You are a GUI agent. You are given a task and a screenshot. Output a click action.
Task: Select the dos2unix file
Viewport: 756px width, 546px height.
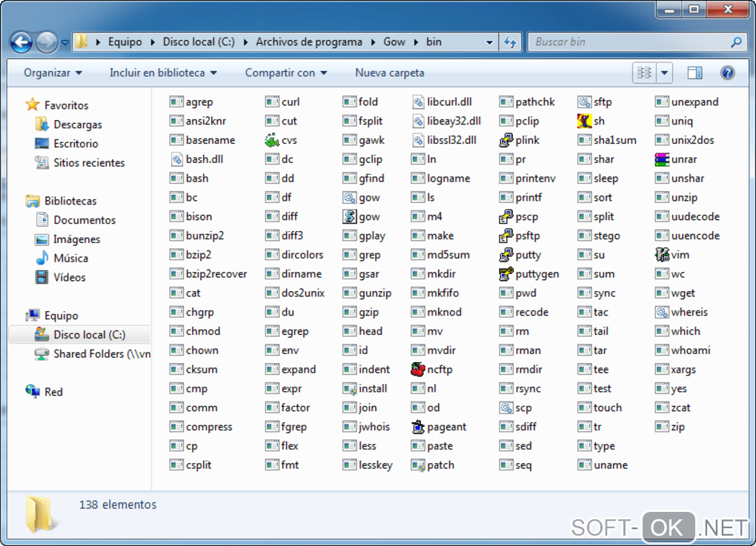pos(295,293)
